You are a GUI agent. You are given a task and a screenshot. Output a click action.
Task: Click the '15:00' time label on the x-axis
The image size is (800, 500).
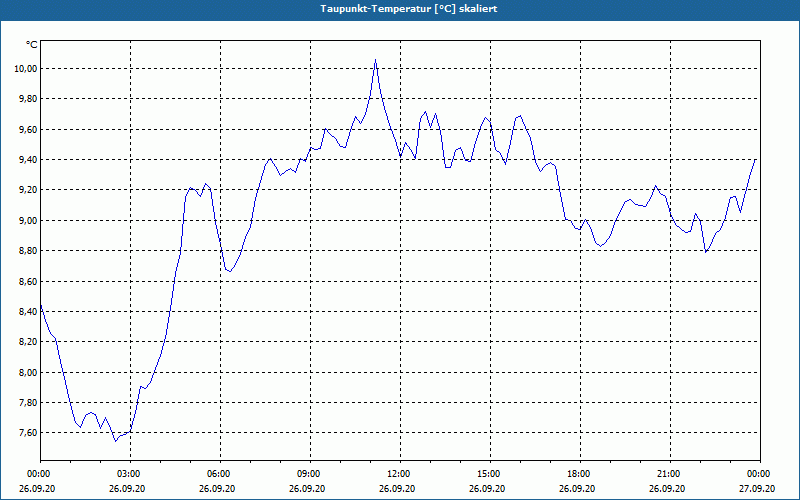[x=490, y=474]
